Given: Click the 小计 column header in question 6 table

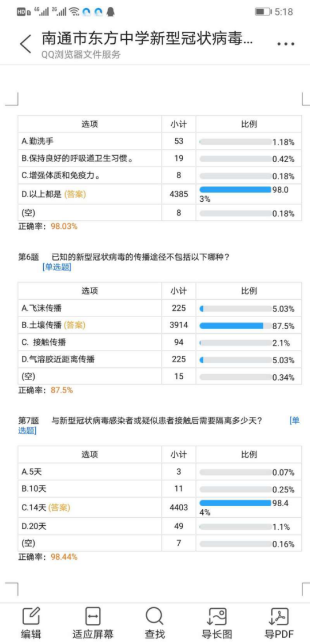Looking at the screenshot, I should pos(179,291).
